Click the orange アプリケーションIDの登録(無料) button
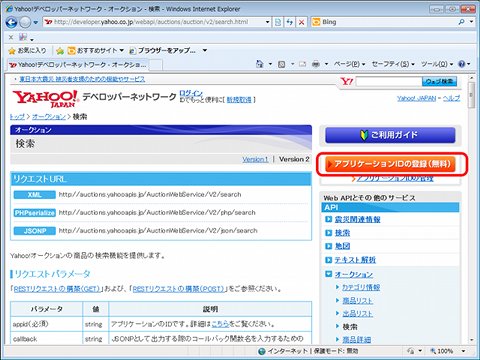The height and width of the screenshot is (360, 480). 390,164
